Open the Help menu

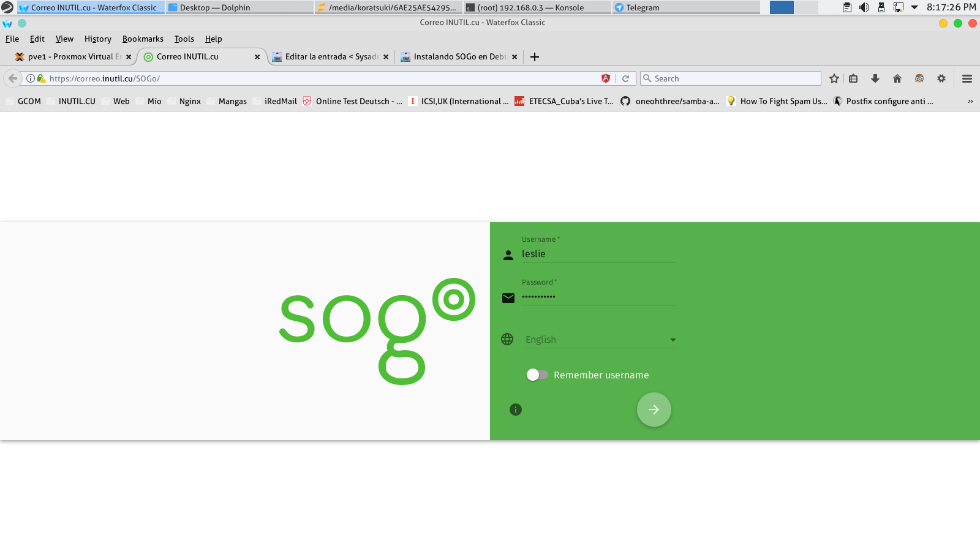(x=213, y=39)
